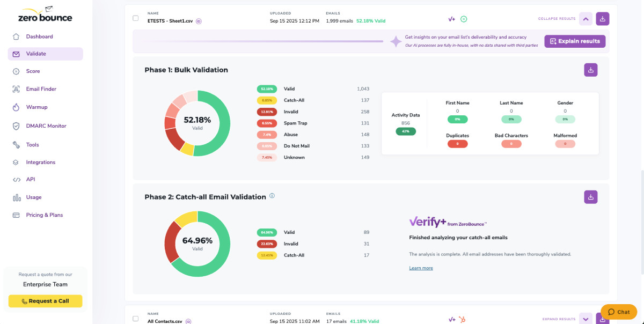
Task: Click the DMARC Monitor shield icon
Action: (16, 126)
